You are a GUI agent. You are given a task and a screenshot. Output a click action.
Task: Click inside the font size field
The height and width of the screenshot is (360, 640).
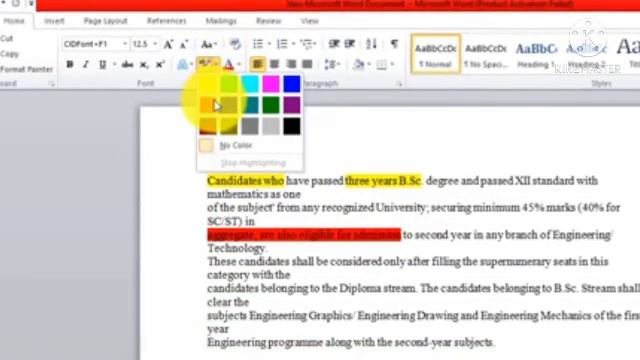pyautogui.click(x=141, y=44)
